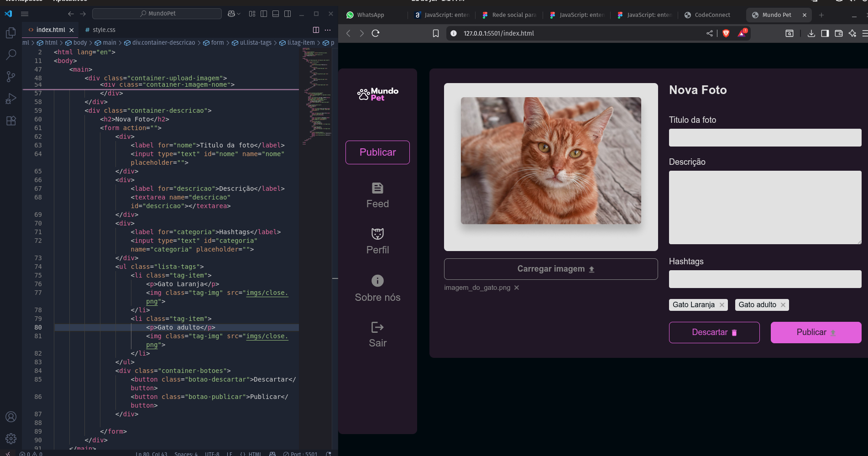Open the Perfil page in the sidebar
The image size is (868, 456).
[x=378, y=241]
